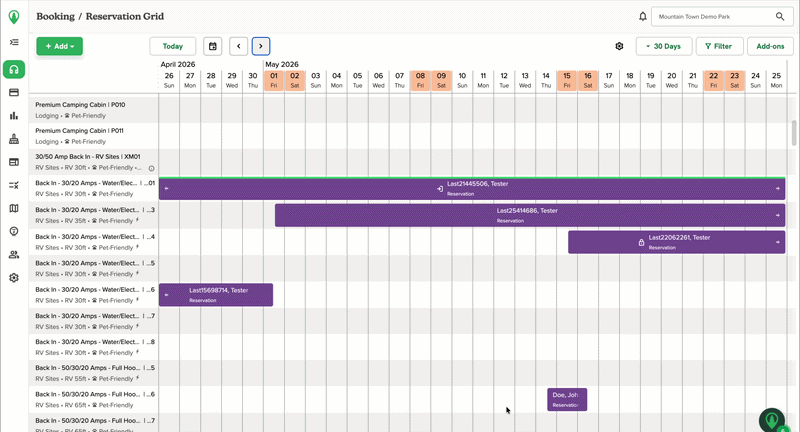Viewport: 800px width, 432px height.
Task: Click the credit card icon in sidebar
Action: 14,92
